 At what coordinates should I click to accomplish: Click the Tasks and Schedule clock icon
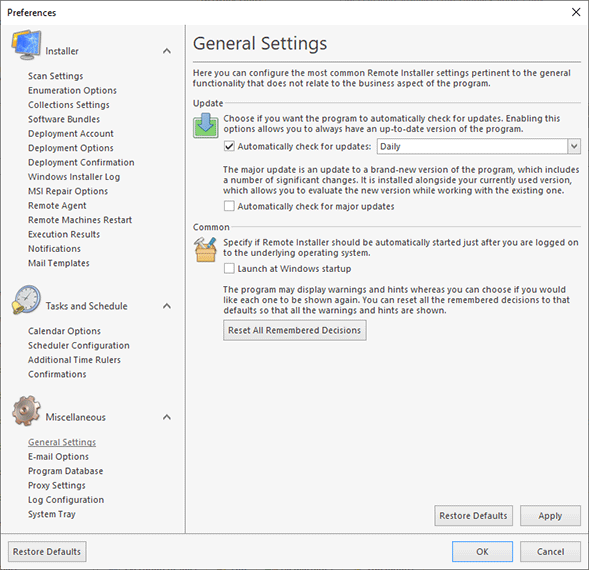[26, 299]
